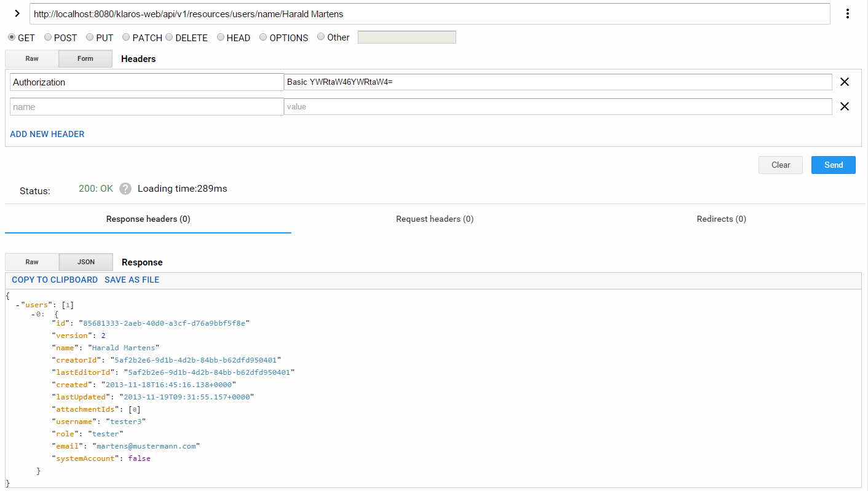Select the Form mode for headers
868x491 pixels.
[x=85, y=58]
